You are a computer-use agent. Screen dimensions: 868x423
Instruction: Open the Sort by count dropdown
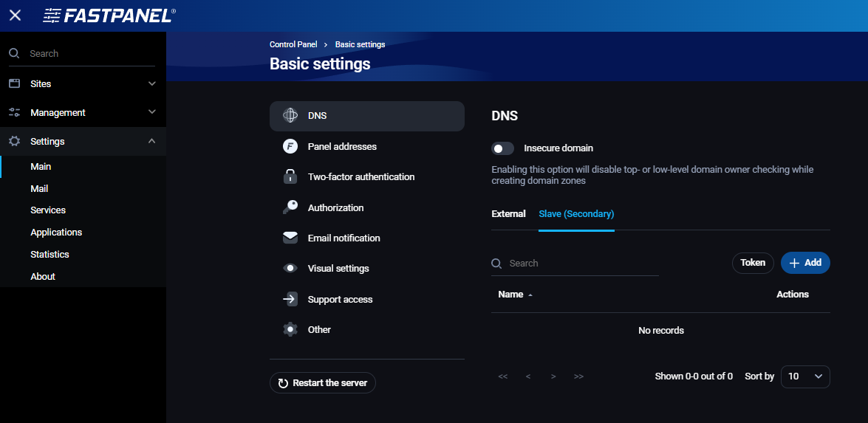804,376
